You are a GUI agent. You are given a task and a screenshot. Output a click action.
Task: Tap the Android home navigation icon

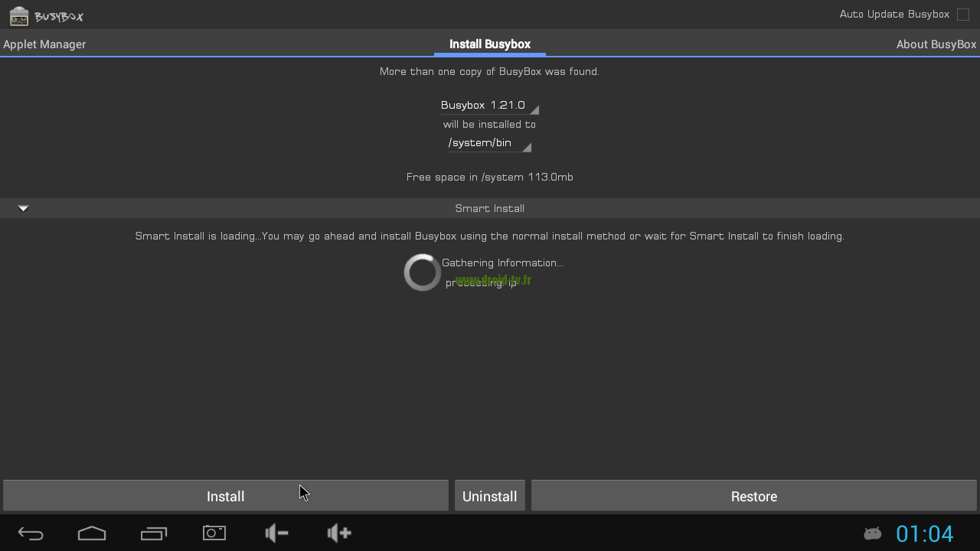(x=92, y=533)
